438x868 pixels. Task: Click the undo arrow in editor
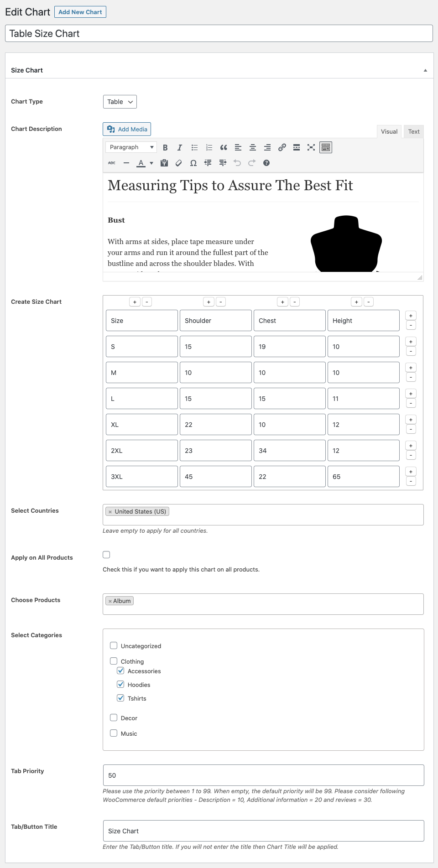click(x=237, y=163)
